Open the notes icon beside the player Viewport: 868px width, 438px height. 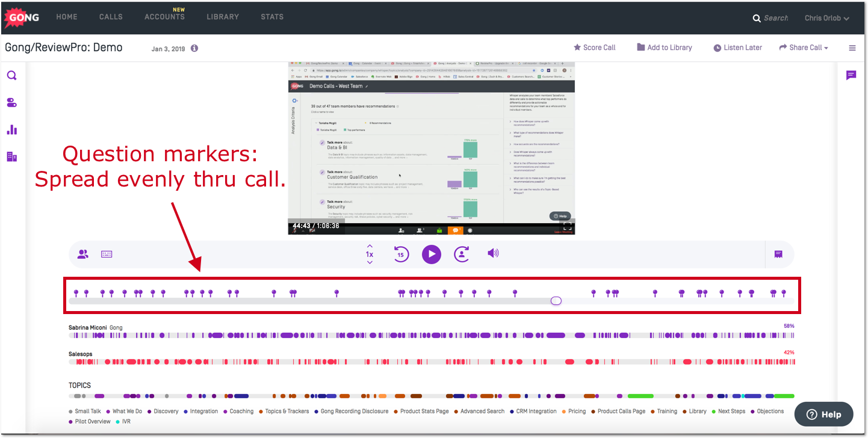coord(778,254)
